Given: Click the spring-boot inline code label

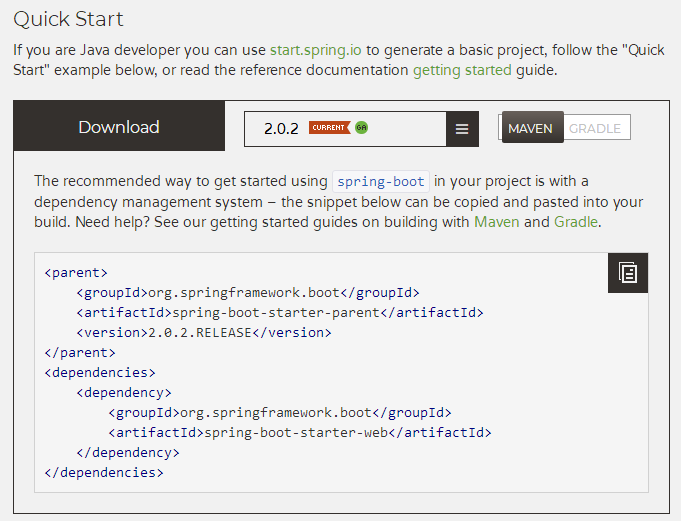Looking at the screenshot, I should tap(381, 181).
